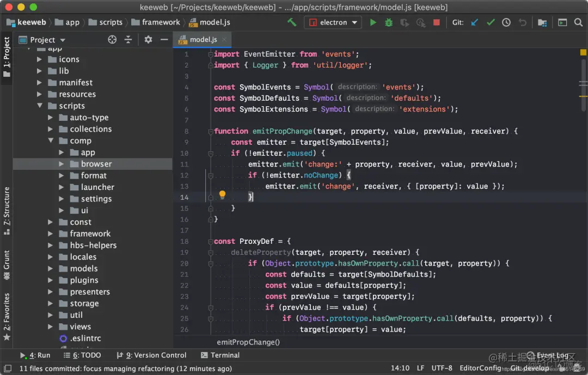Collapse the scripts folder
Viewport: 588px width, 375px height.
[x=39, y=106]
